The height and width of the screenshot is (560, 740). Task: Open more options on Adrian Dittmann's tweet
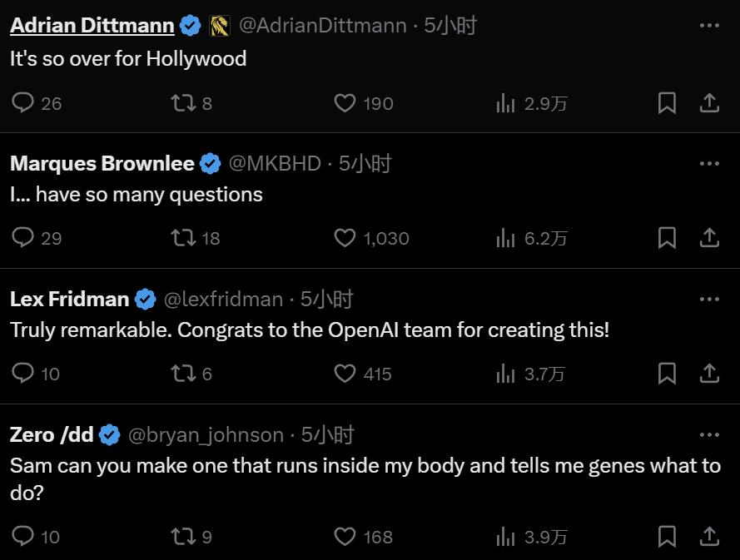[709, 26]
